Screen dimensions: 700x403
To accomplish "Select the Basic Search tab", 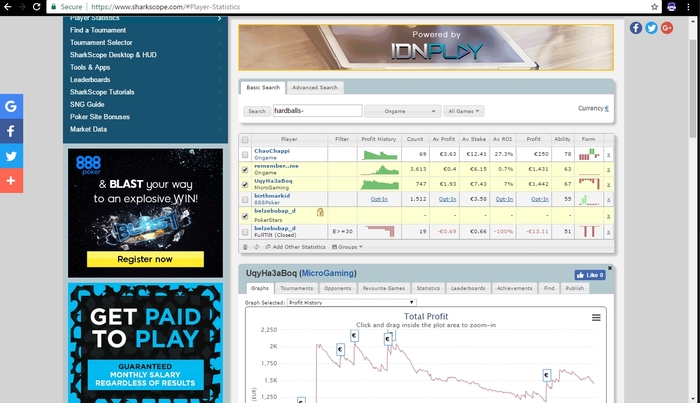I will click(263, 87).
